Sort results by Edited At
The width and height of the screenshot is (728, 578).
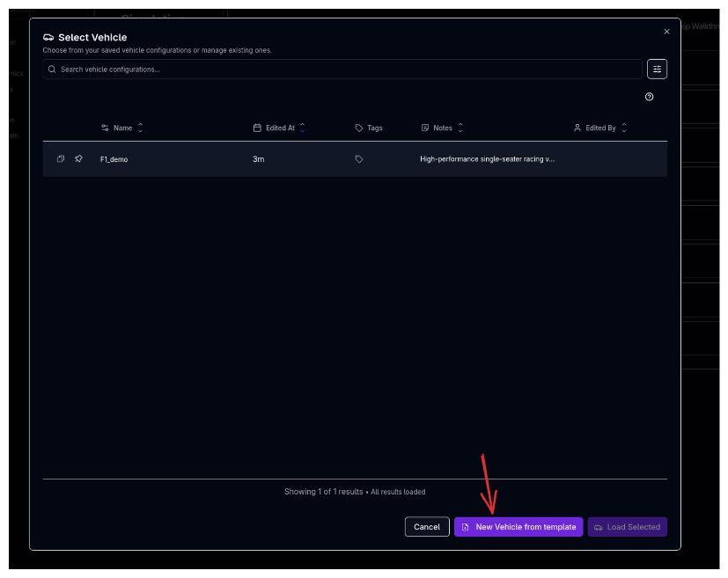pos(300,128)
